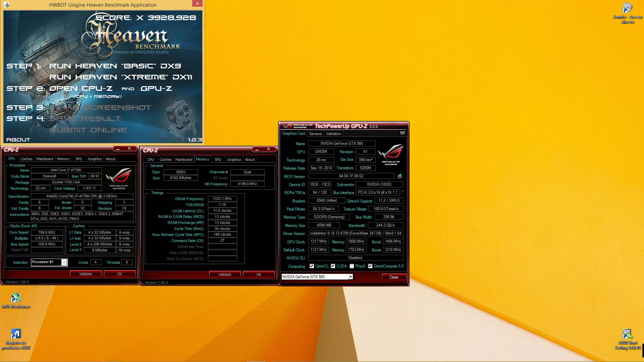Open the NVIDIA GeForce GTX 980 GPU dropdown
The height and width of the screenshot is (362, 644).
coord(350,277)
